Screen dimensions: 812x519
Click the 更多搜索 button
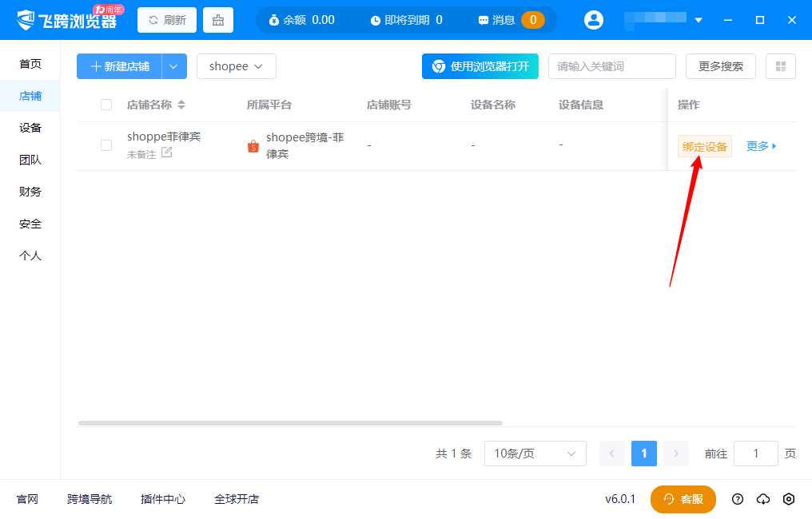[x=721, y=66]
